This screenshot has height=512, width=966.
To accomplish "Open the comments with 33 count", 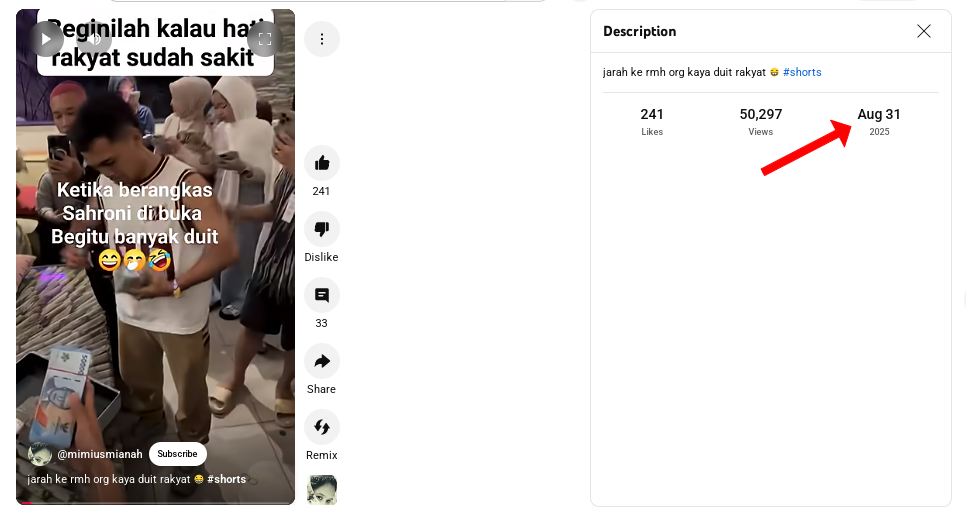I will point(322,295).
